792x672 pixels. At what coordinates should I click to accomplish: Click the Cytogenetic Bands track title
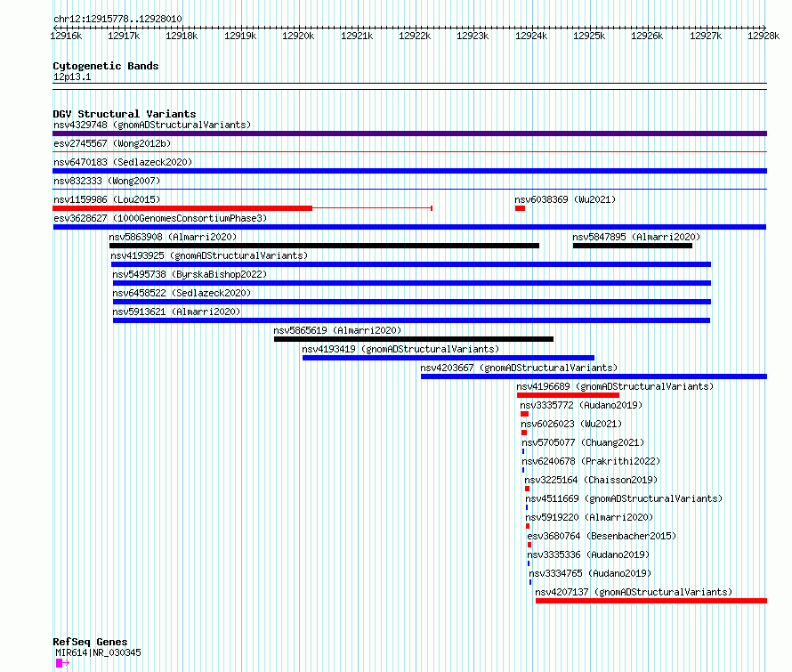click(106, 66)
